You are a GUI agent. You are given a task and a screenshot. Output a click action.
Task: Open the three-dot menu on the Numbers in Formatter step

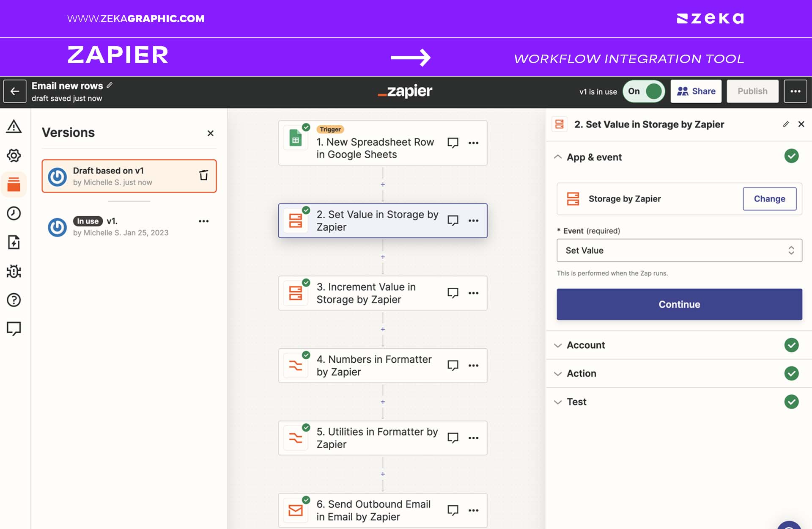[x=473, y=365]
